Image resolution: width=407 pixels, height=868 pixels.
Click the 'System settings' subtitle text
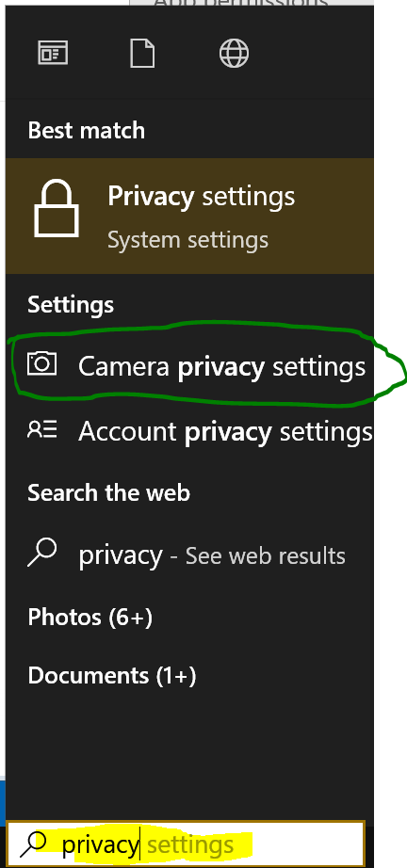click(x=187, y=240)
